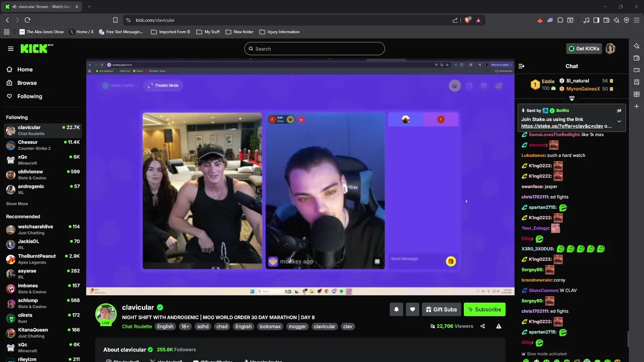
Task: Expand Show More under Following
Action: [x=17, y=204]
